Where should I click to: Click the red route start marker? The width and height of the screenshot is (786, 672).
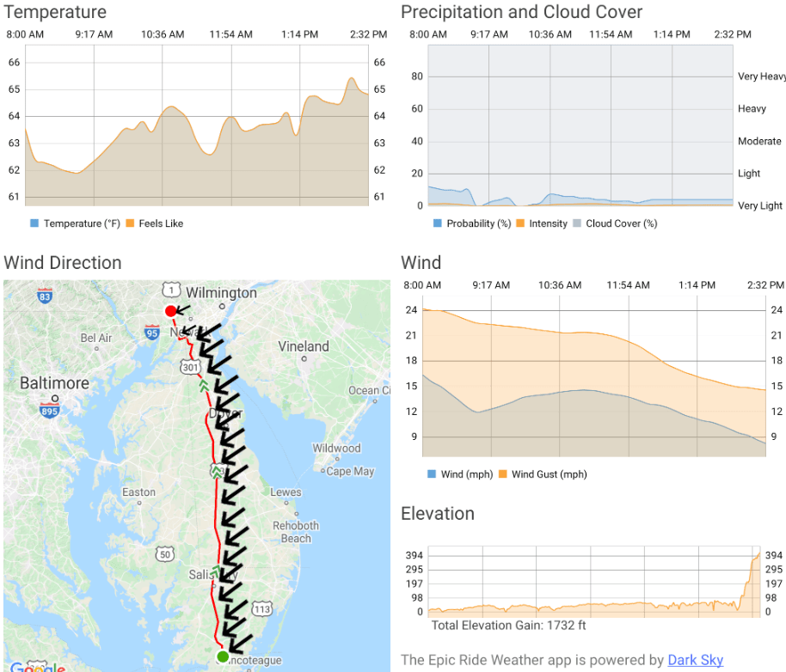[170, 311]
